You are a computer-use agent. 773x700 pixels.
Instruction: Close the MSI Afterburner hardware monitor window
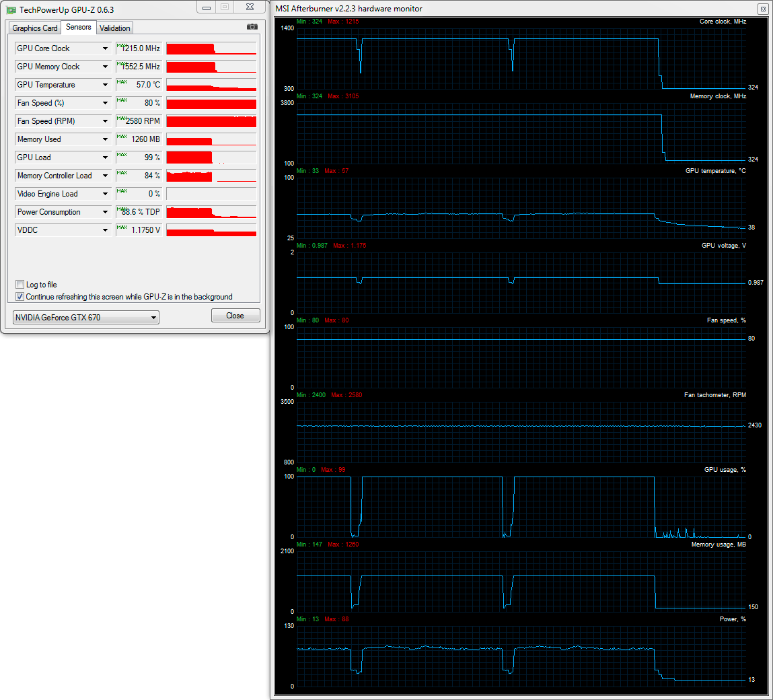point(763,9)
